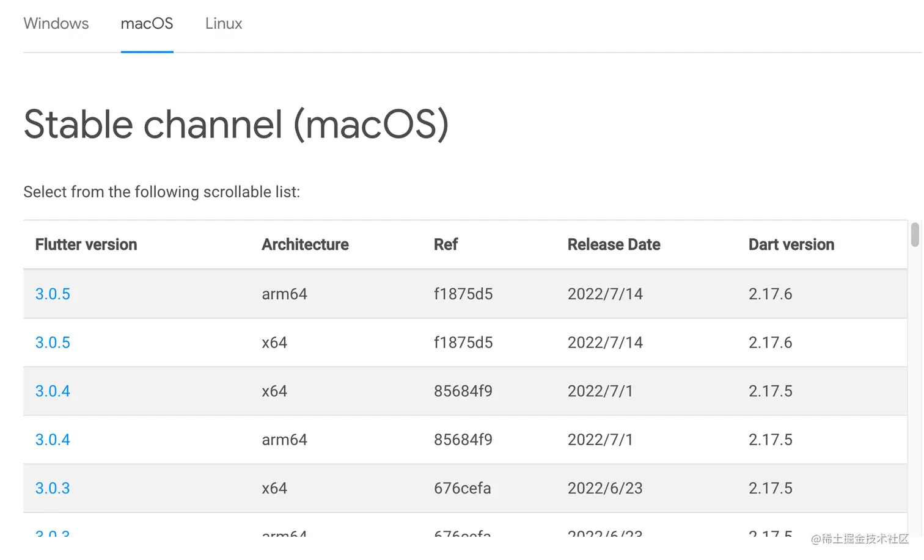Click the 3.0.4 x64 version link
The height and width of the screenshot is (560, 924).
coord(53,391)
